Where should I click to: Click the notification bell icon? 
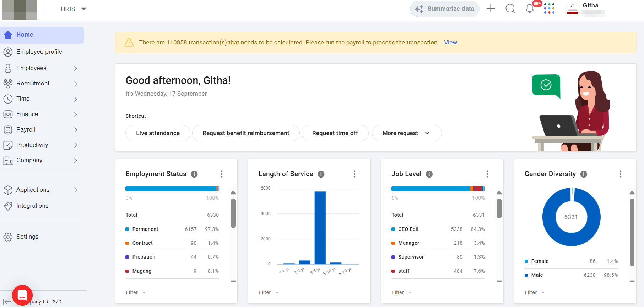pyautogui.click(x=530, y=9)
